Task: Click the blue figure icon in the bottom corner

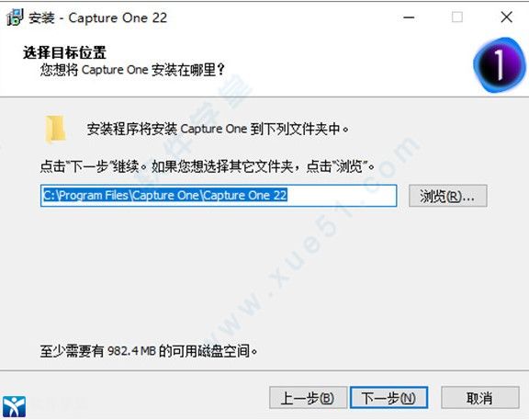Action: click(x=14, y=406)
